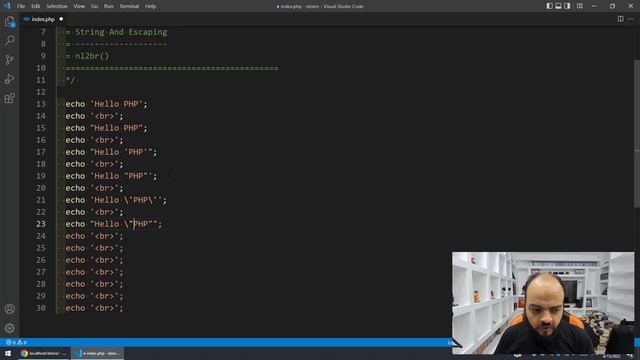Open the View menu
Screen dimensions: 640x360
point(79,6)
